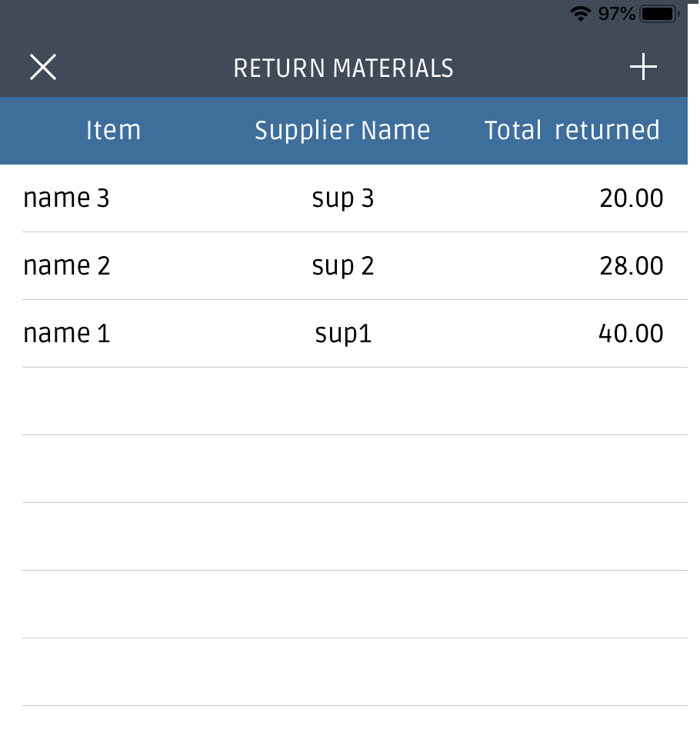700x736 pixels.
Task: Tap the plus icon to add return
Action: pos(643,67)
